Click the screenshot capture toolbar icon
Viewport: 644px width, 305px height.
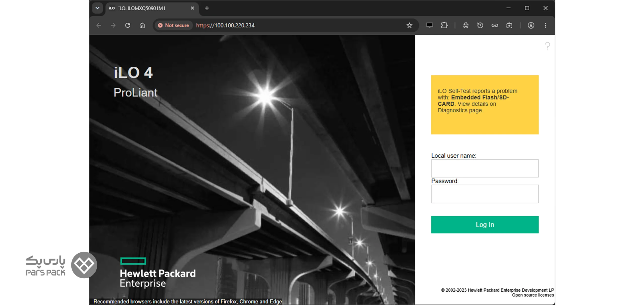coord(509,25)
